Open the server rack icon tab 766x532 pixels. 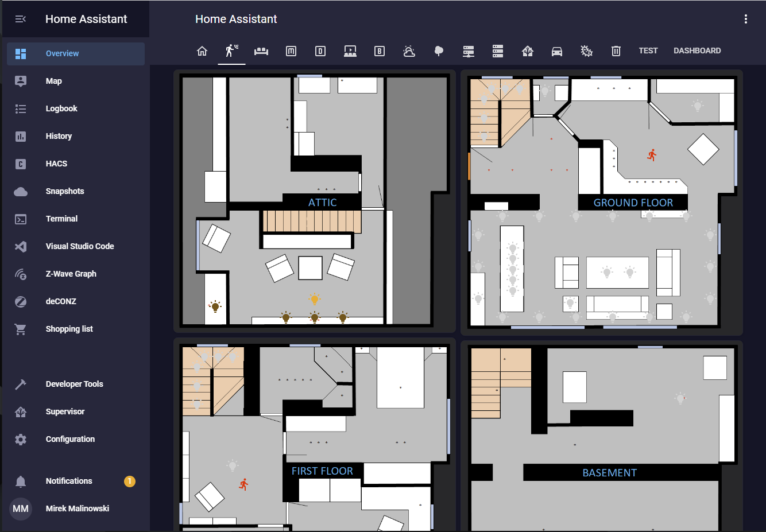[498, 51]
